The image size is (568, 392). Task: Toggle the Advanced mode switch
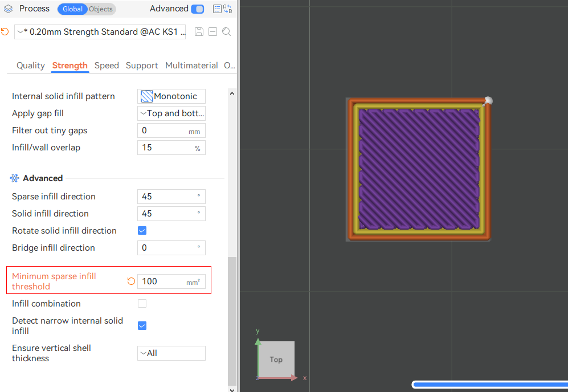click(x=198, y=9)
